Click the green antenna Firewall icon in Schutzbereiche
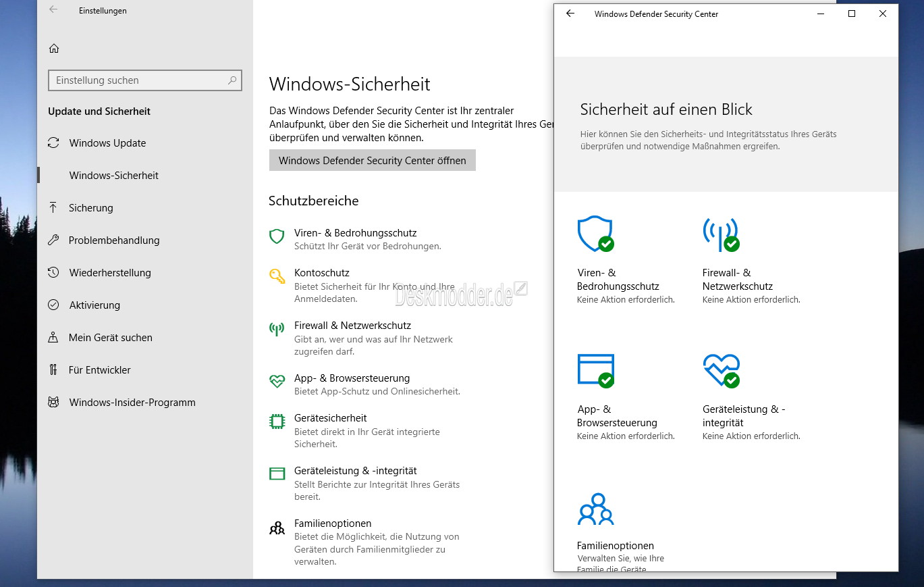This screenshot has height=587, width=924. 277,328
